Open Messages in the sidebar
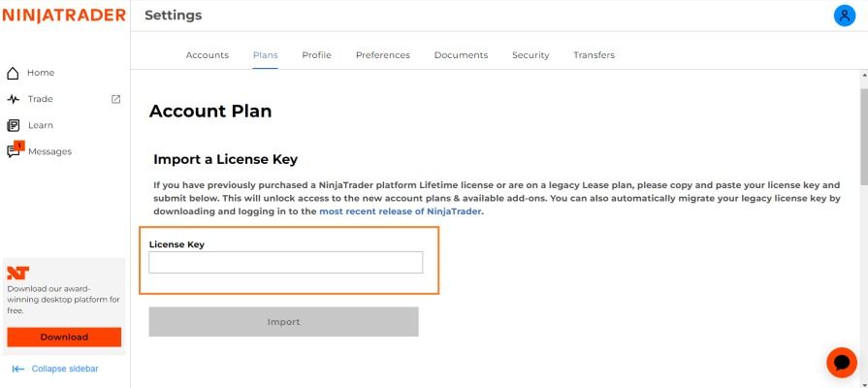The width and height of the screenshot is (868, 388). [x=49, y=151]
